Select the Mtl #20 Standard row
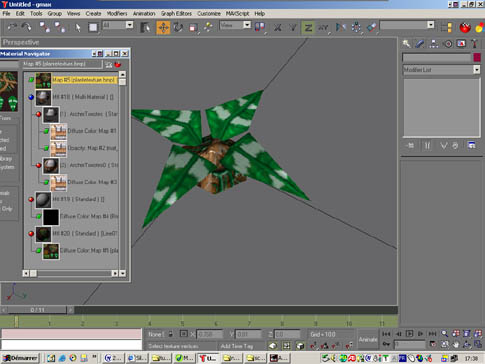Viewport: 485px width, 364px height. point(85,233)
